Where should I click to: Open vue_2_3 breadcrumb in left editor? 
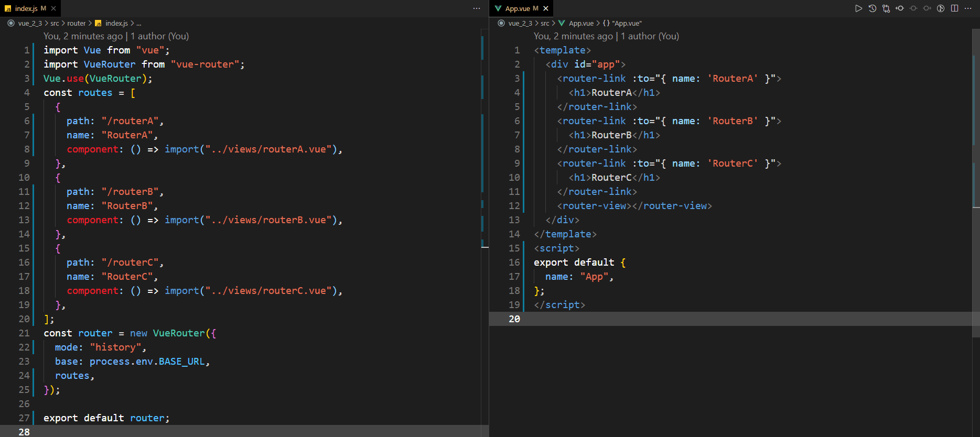29,23
